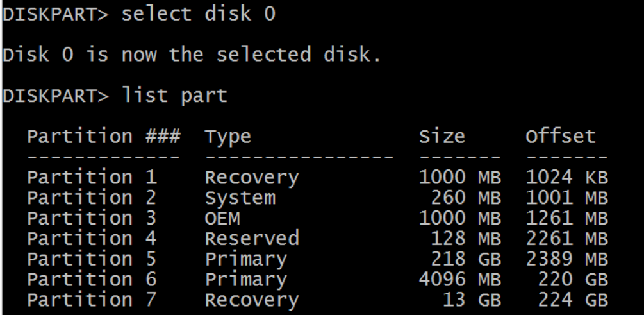
Task: Select the Partition 1 row label
Action: [x=92, y=177]
